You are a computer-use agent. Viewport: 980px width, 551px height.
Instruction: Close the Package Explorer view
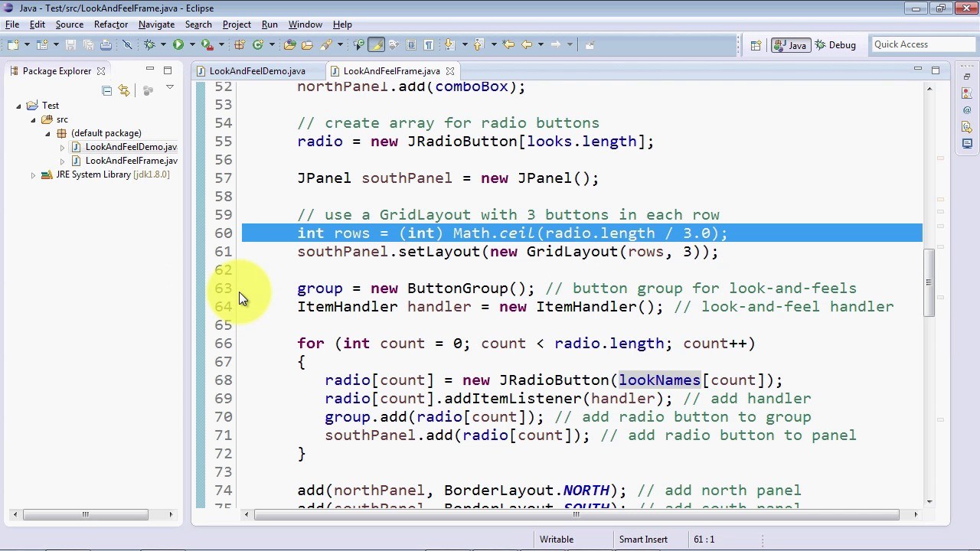(x=100, y=71)
